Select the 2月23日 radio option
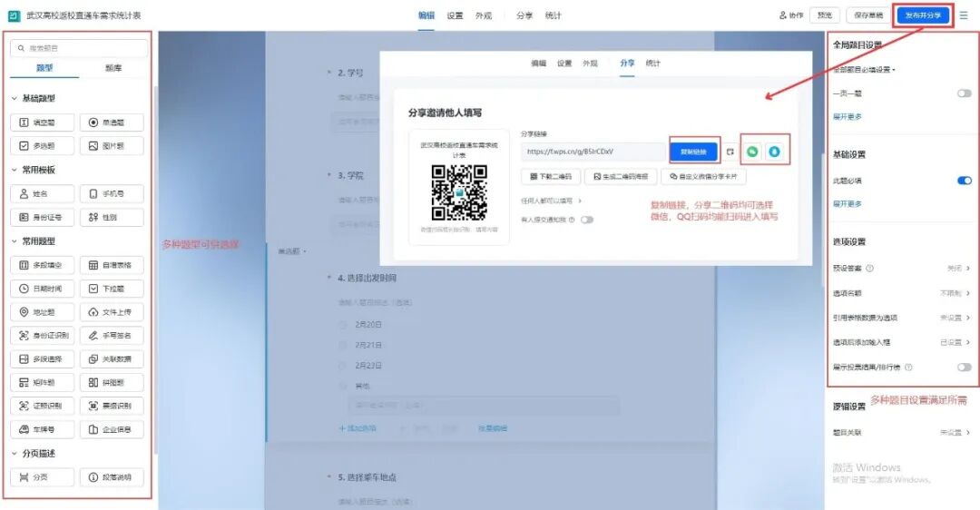 342,366
